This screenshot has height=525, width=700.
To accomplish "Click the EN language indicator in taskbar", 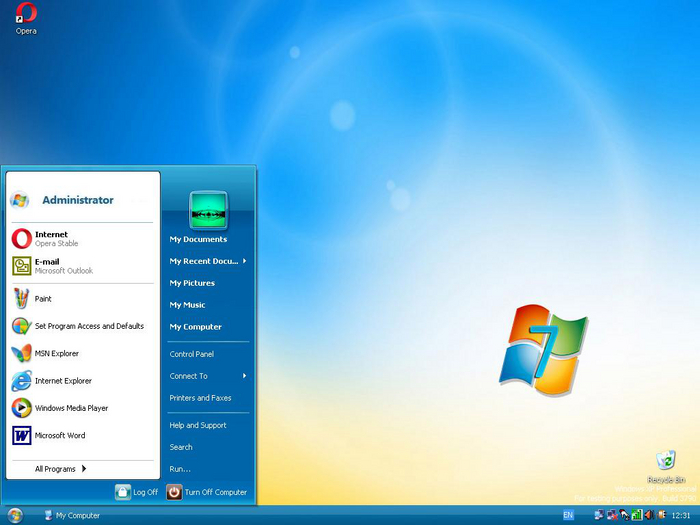I will [x=568, y=515].
